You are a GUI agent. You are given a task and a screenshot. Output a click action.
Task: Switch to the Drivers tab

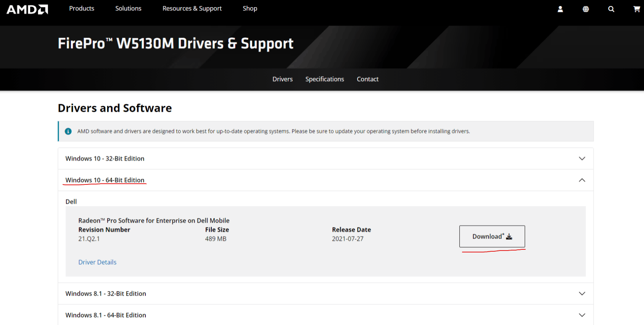(x=282, y=79)
